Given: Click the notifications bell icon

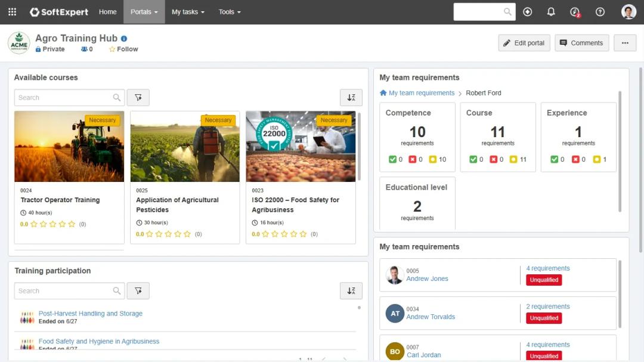Looking at the screenshot, I should (x=551, y=12).
